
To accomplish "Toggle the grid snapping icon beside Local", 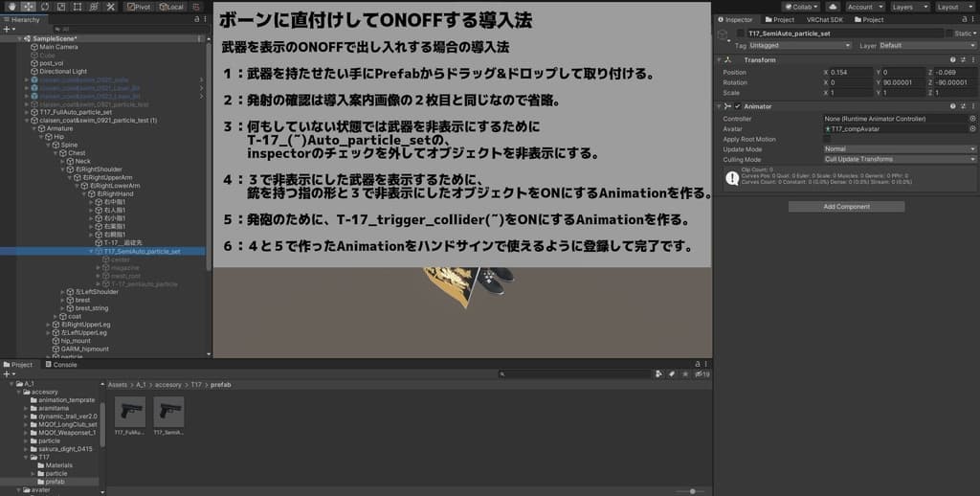I will (x=195, y=7).
